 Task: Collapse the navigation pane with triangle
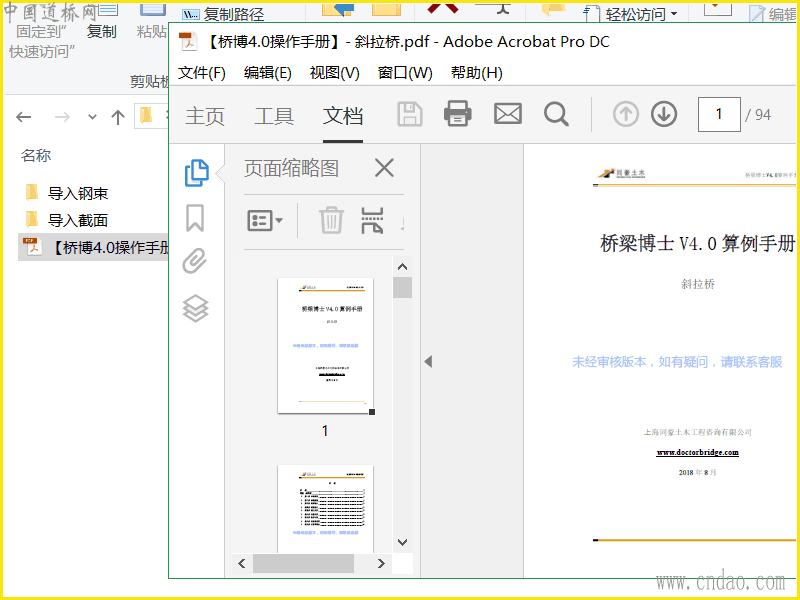pos(428,361)
